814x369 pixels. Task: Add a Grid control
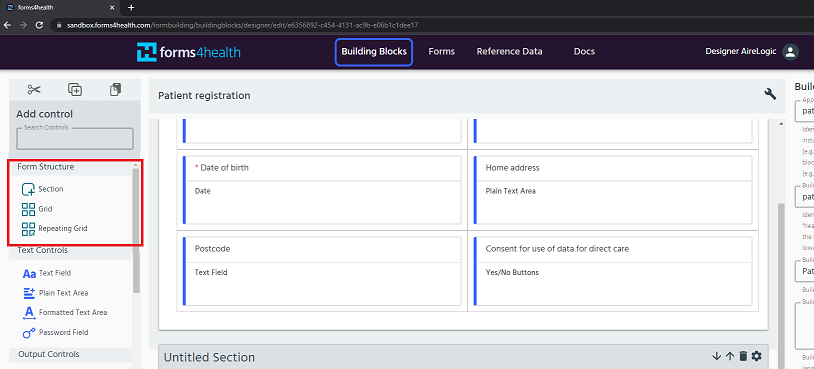pos(37,209)
